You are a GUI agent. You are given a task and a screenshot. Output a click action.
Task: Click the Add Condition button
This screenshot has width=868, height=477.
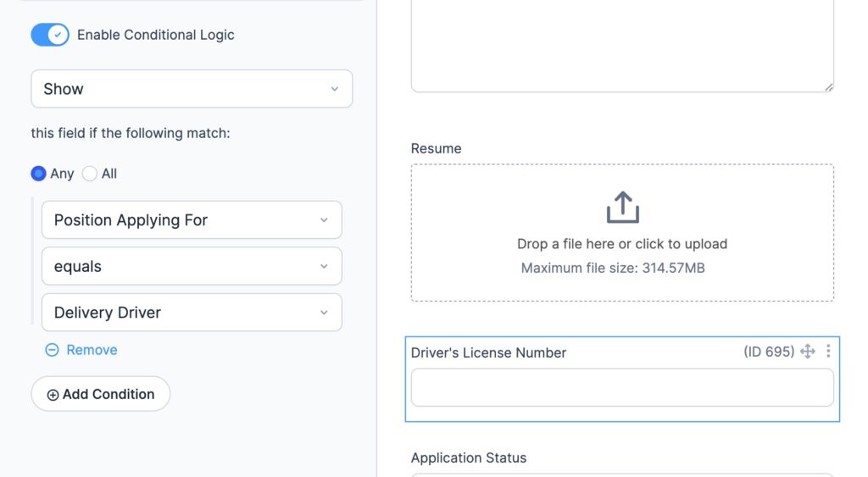(101, 394)
